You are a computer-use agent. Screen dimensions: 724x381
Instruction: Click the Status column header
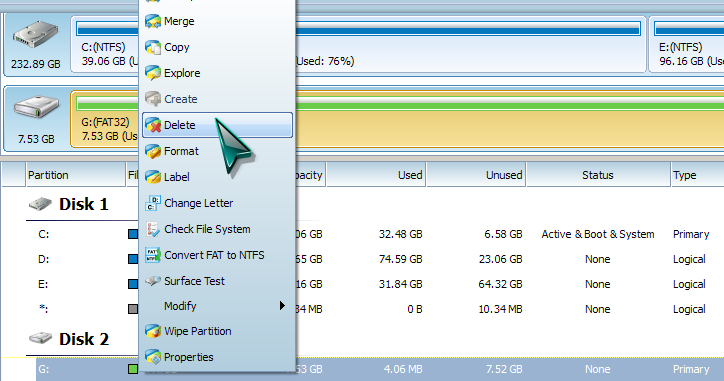pos(598,175)
